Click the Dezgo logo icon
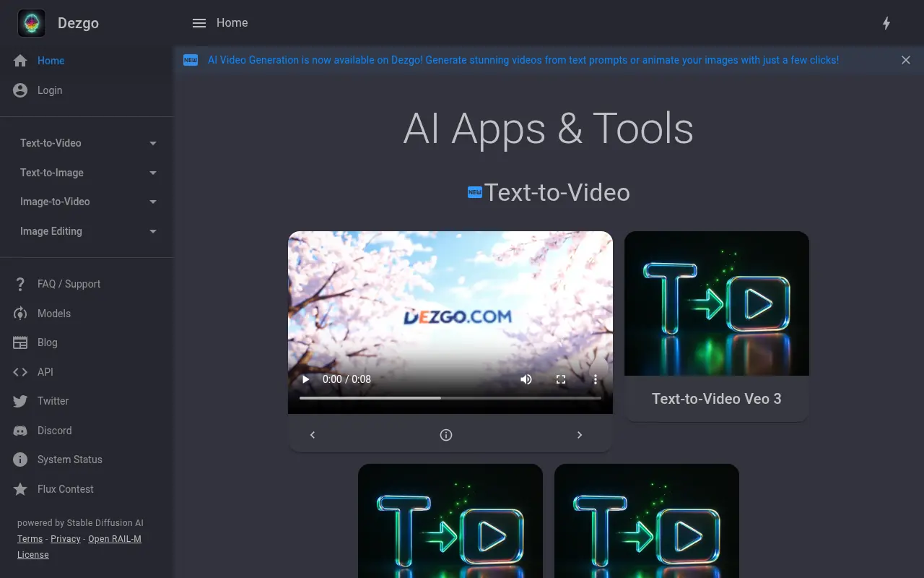The image size is (924, 578). (x=31, y=22)
